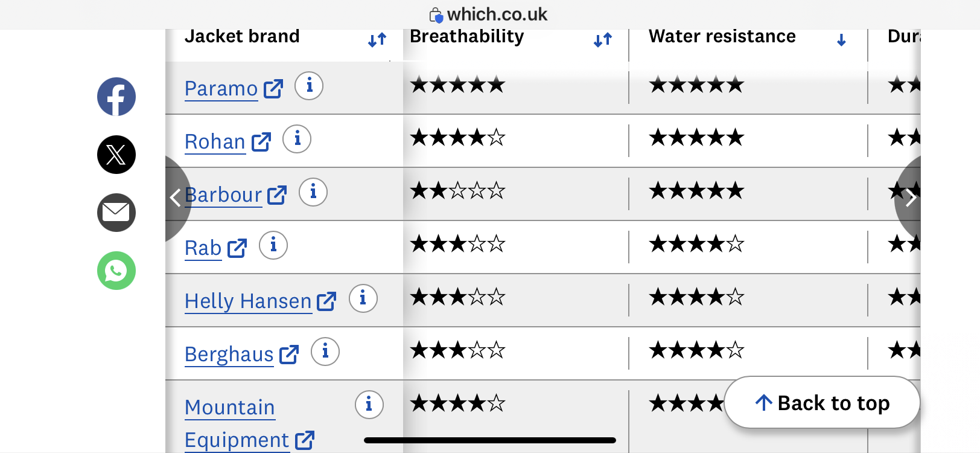
Task: Share via WhatsApp icon
Action: (116, 271)
